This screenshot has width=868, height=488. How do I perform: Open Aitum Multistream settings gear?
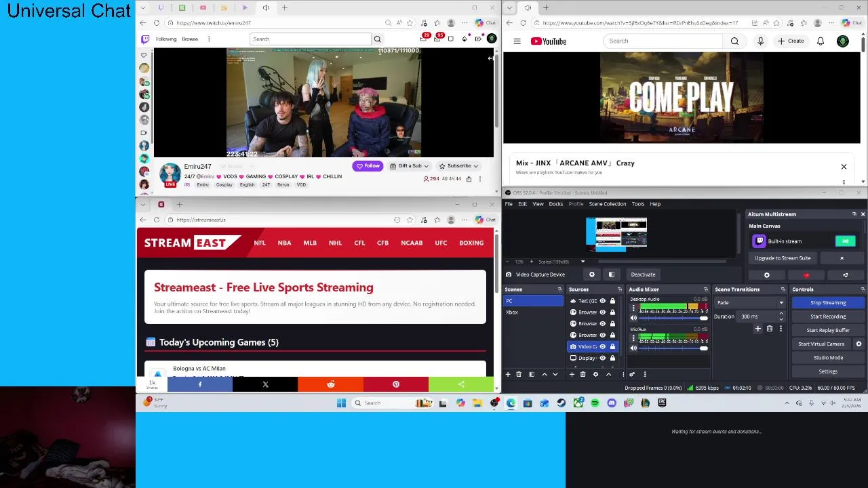pyautogui.click(x=767, y=275)
